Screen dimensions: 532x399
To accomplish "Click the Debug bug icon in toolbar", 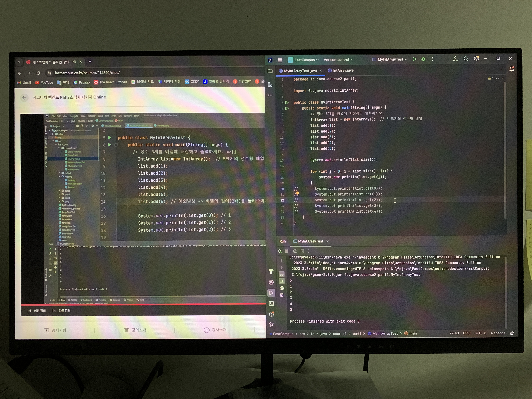I will pyautogui.click(x=423, y=59).
